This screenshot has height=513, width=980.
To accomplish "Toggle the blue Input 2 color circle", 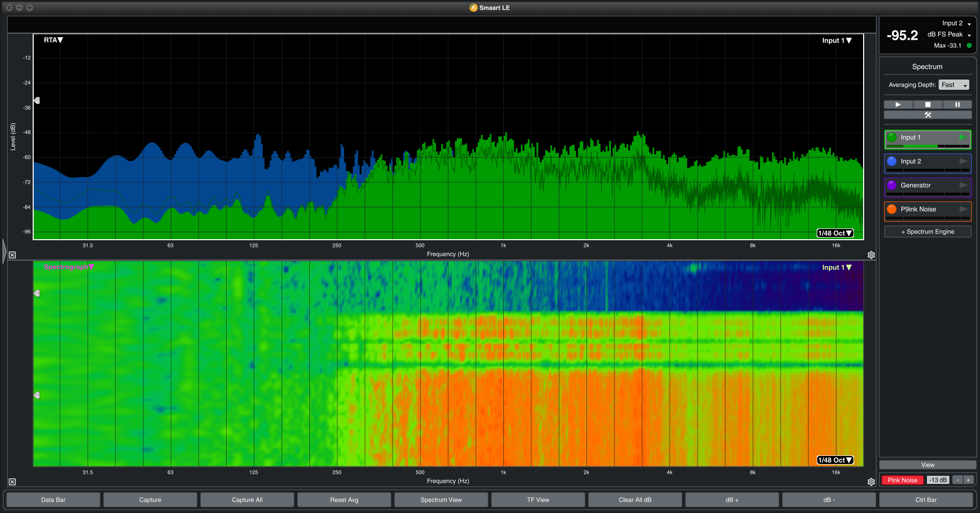I will pyautogui.click(x=892, y=161).
